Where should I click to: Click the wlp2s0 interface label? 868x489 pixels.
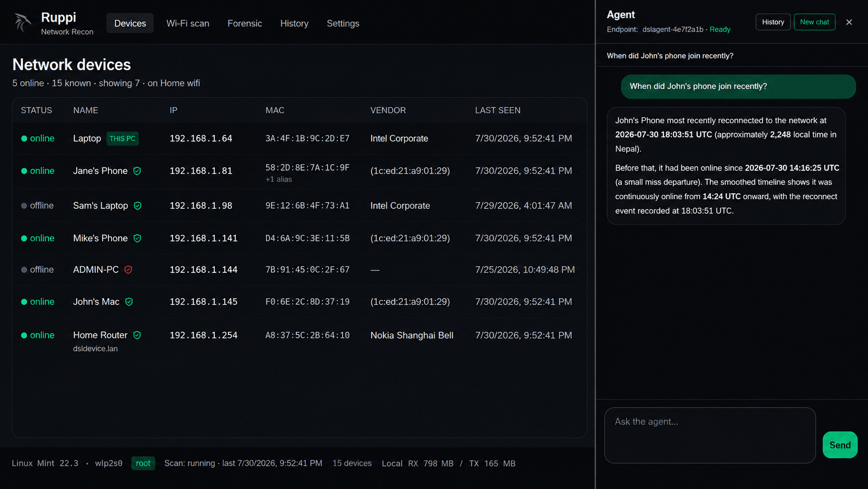click(108, 463)
